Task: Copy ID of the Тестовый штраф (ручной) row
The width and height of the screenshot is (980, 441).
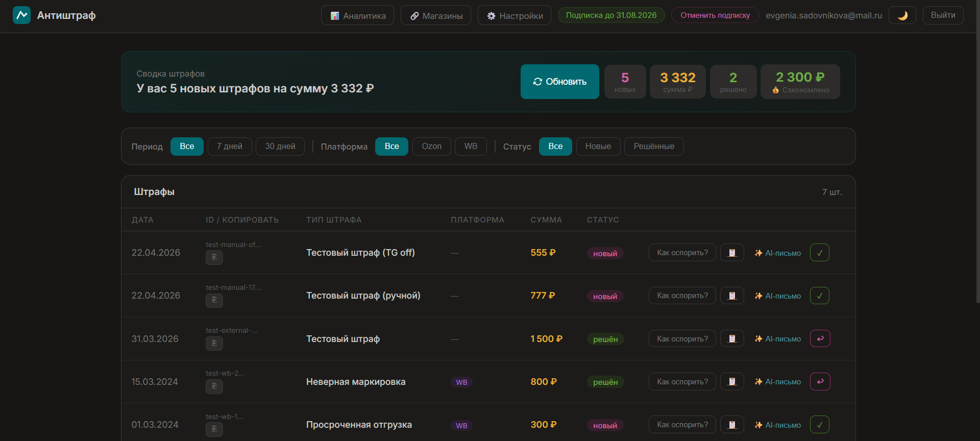Action: click(x=214, y=300)
